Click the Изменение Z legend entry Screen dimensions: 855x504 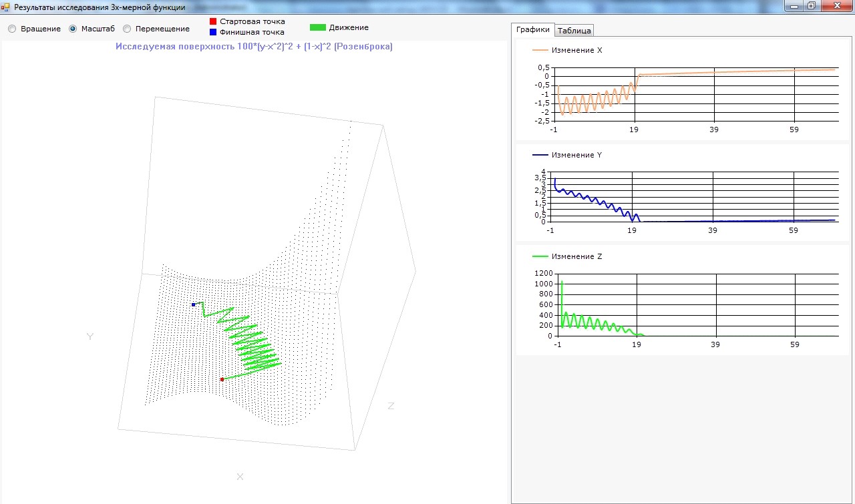(567, 256)
